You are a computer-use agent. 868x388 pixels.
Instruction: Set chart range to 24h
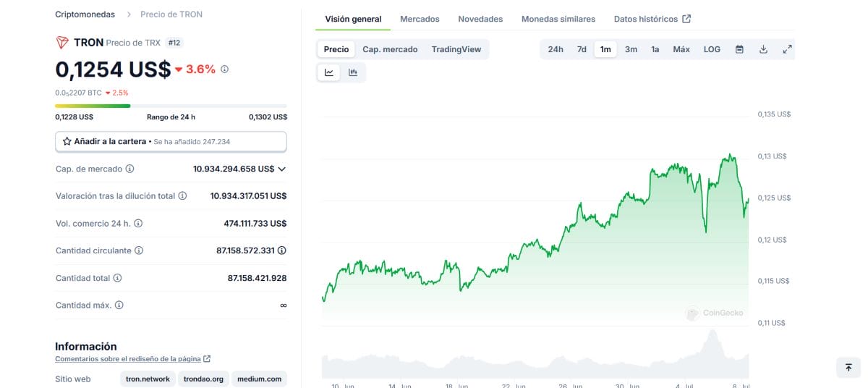(x=556, y=49)
